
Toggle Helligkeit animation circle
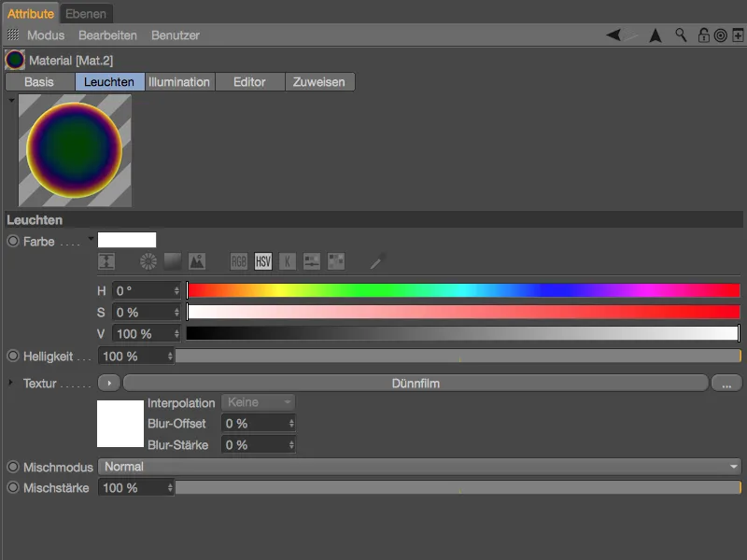[x=13, y=356]
